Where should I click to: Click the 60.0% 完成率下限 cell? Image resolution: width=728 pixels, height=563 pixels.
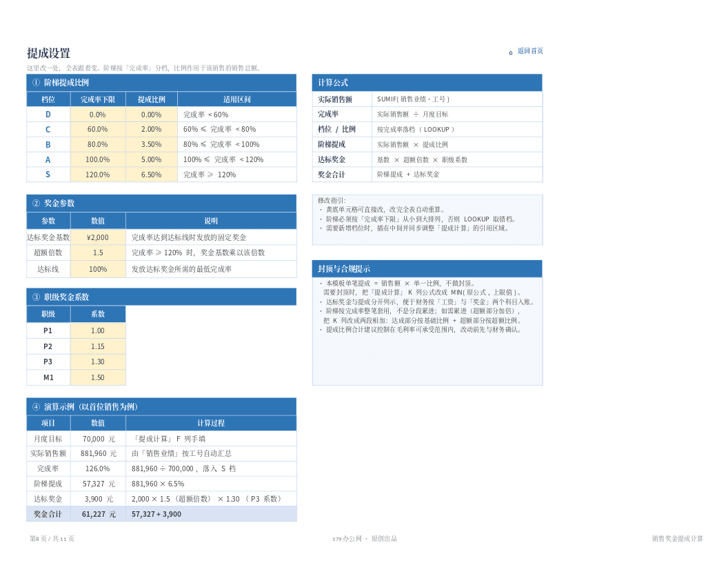point(98,129)
